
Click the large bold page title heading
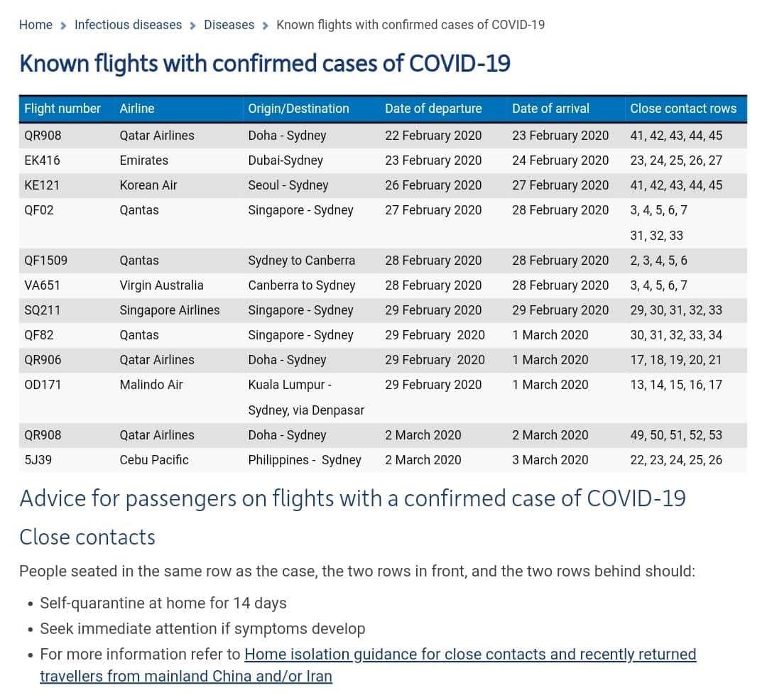point(264,64)
